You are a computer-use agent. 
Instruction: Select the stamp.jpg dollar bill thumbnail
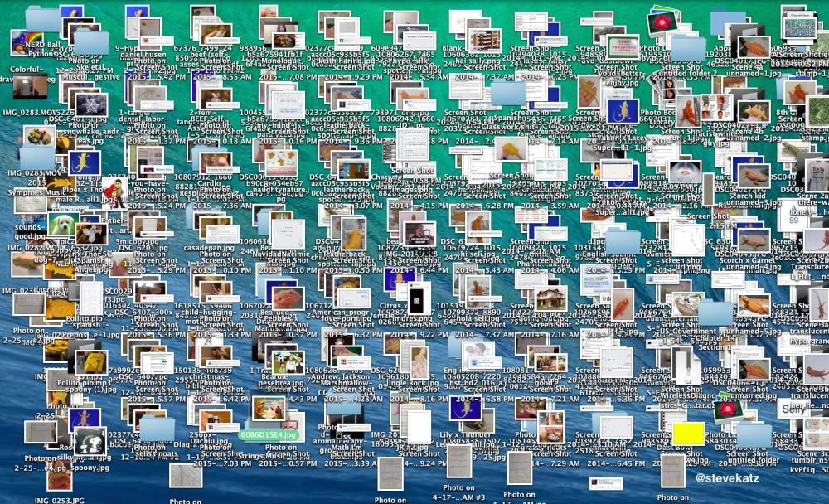click(x=817, y=111)
